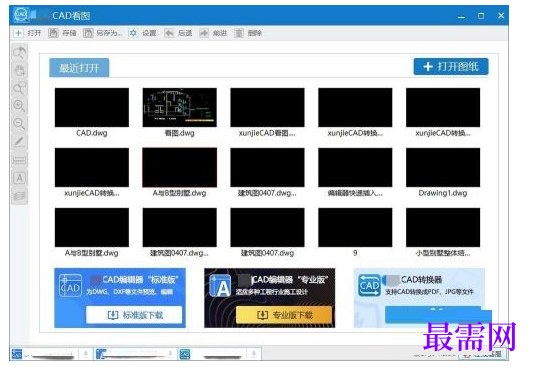Screen dimensions: 535x368
Task: Click the Drawing1.dwg file name
Action: 443,193
